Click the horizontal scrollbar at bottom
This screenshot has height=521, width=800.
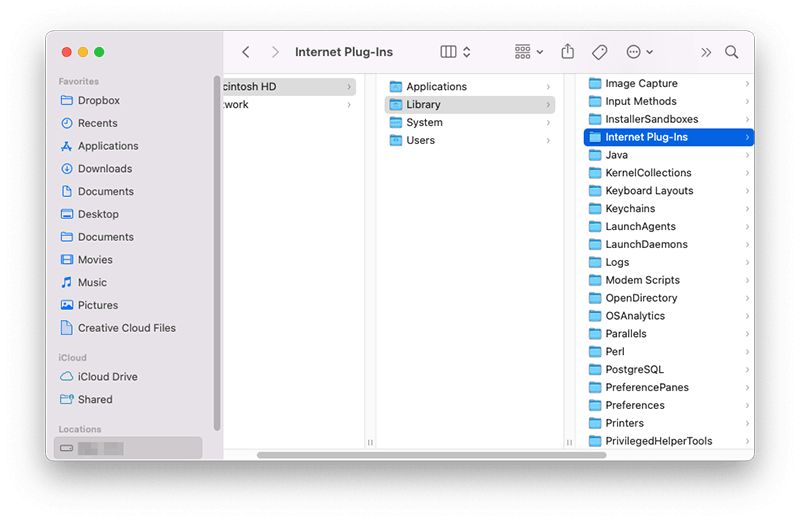click(430, 455)
